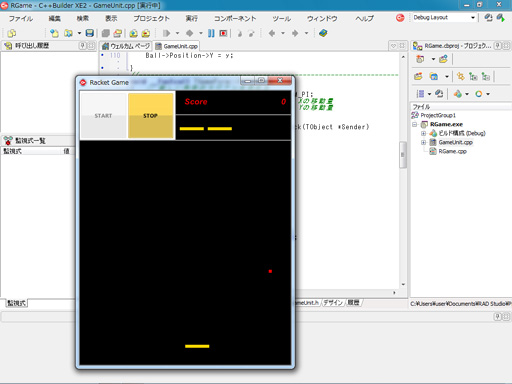Image resolution: width=512 pixels, height=384 pixels.
Task: Select ProjectGroup1 in the project tree
Action: pos(438,115)
